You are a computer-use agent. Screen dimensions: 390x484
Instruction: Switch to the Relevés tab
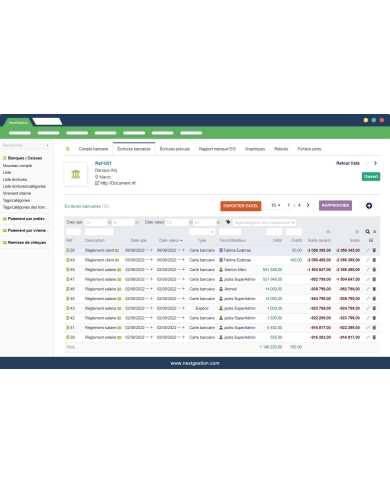(281, 149)
